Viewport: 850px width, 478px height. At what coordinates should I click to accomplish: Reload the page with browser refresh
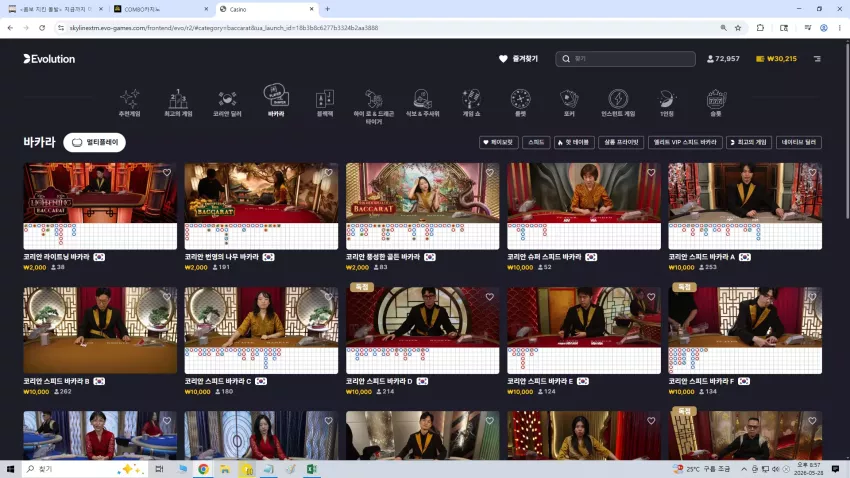tap(42, 28)
